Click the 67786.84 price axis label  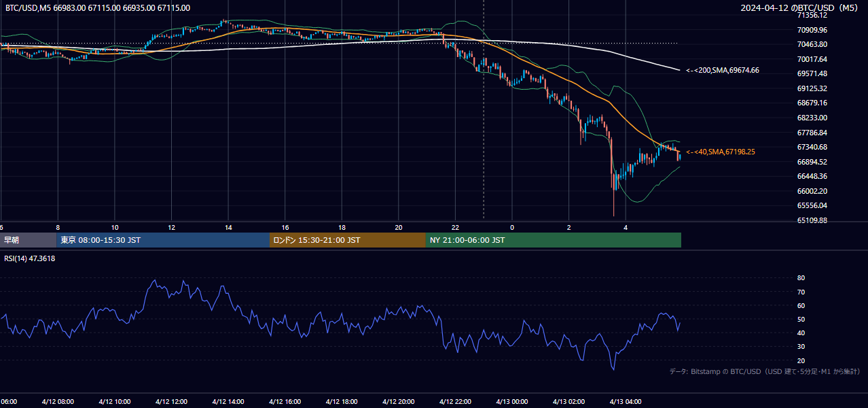812,133
